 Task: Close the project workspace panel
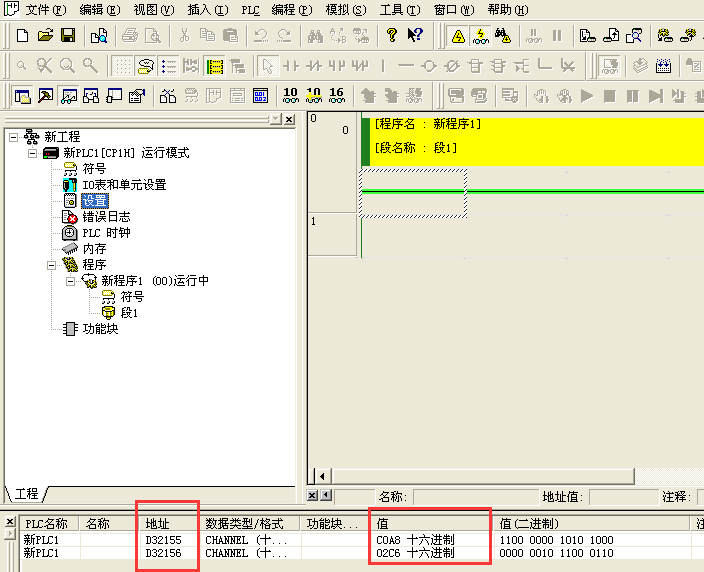tap(289, 119)
